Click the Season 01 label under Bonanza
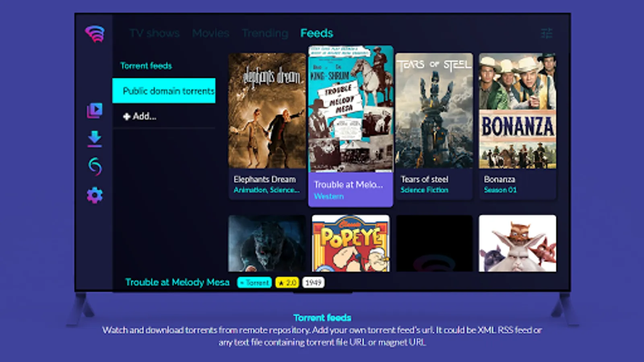The height and width of the screenshot is (362, 644). click(500, 190)
